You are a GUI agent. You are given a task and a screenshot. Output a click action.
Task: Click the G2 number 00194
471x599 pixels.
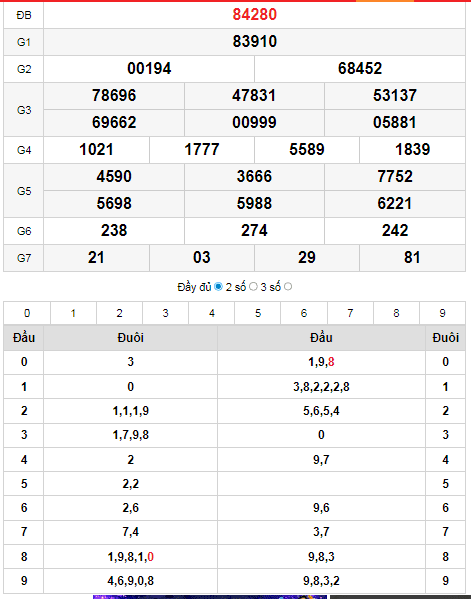click(149, 68)
